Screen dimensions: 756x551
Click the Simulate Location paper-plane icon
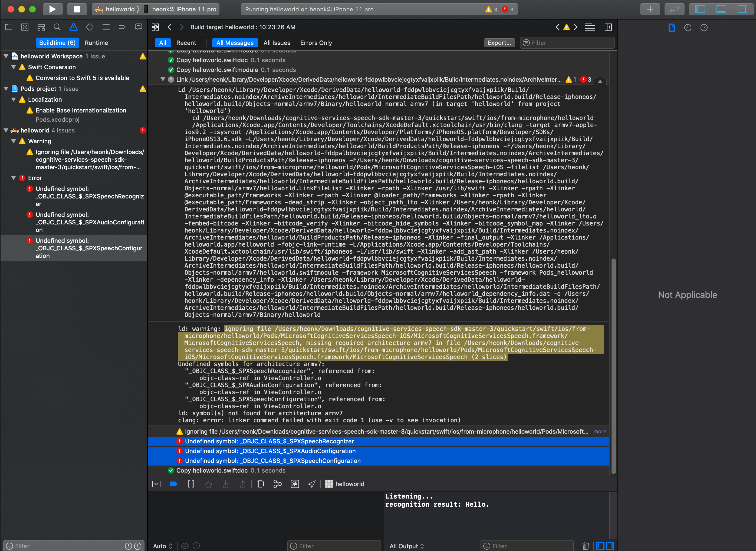(311, 484)
